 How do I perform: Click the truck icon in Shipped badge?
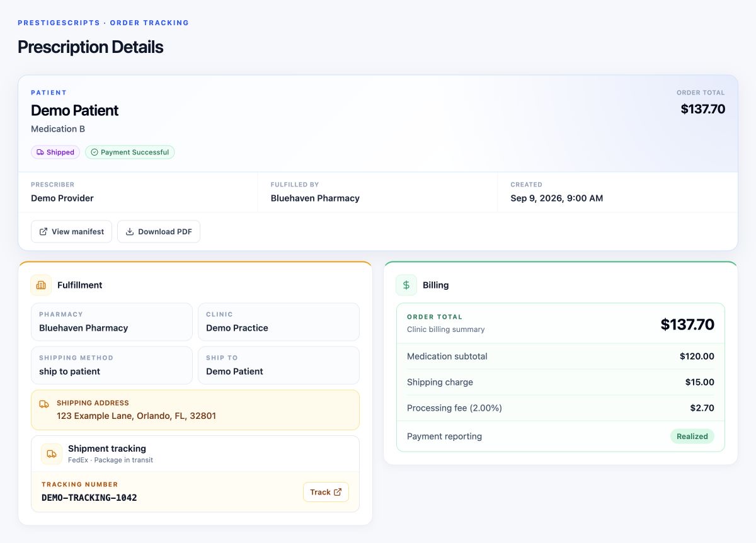click(40, 152)
